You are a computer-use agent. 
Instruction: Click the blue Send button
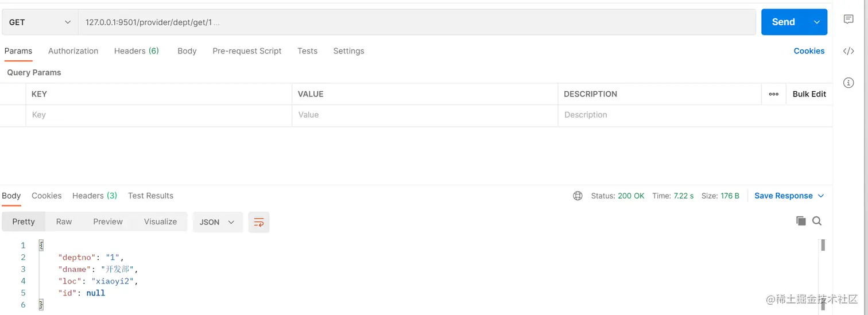tap(784, 22)
